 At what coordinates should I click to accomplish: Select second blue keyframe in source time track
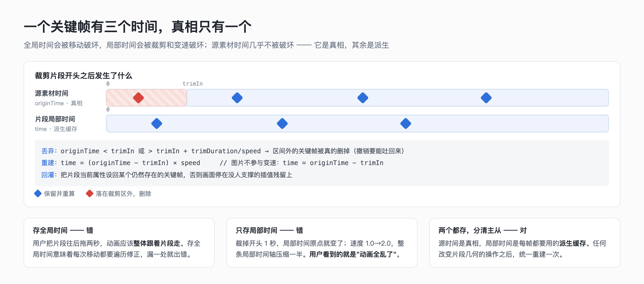(x=363, y=98)
